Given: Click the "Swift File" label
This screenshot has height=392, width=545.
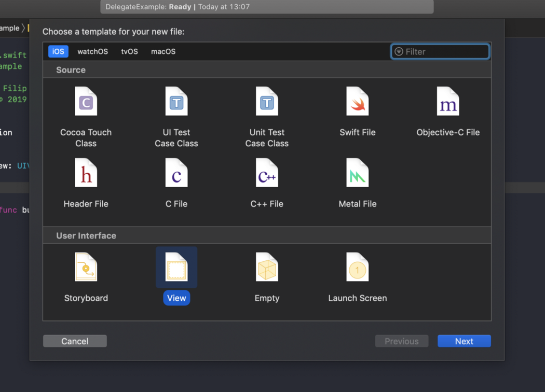Looking at the screenshot, I should 357,132.
